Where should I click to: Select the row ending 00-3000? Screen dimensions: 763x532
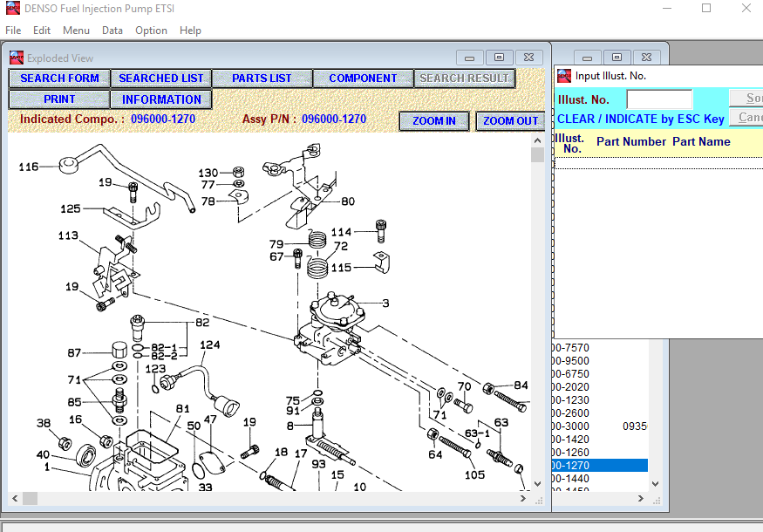pos(601,426)
